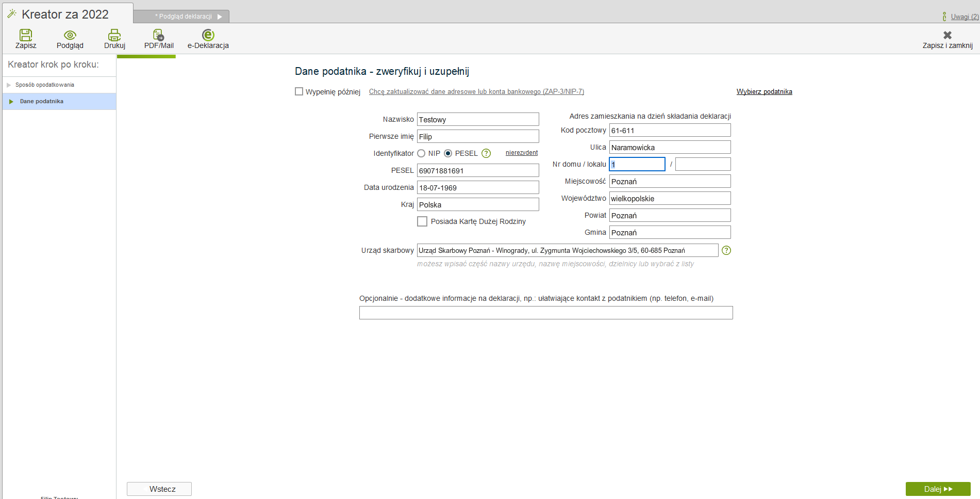Select the NIP radio button
The width and height of the screenshot is (980, 499).
pos(421,153)
